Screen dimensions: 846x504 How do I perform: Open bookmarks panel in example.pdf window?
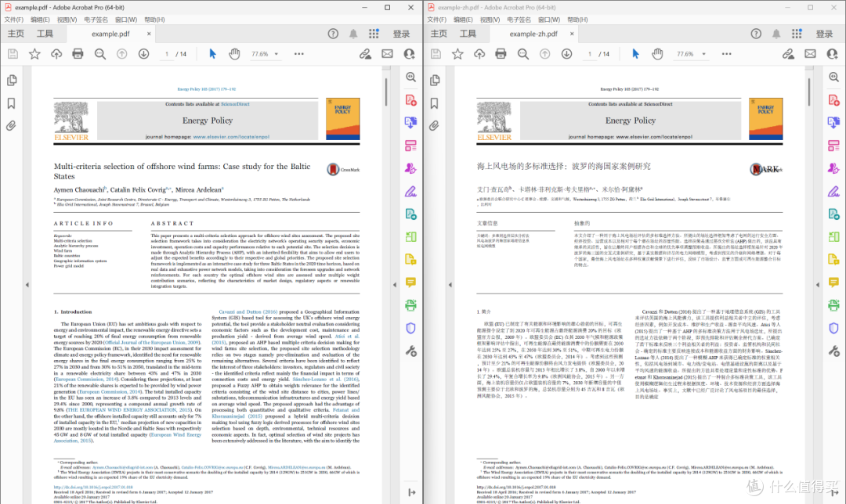(11, 103)
